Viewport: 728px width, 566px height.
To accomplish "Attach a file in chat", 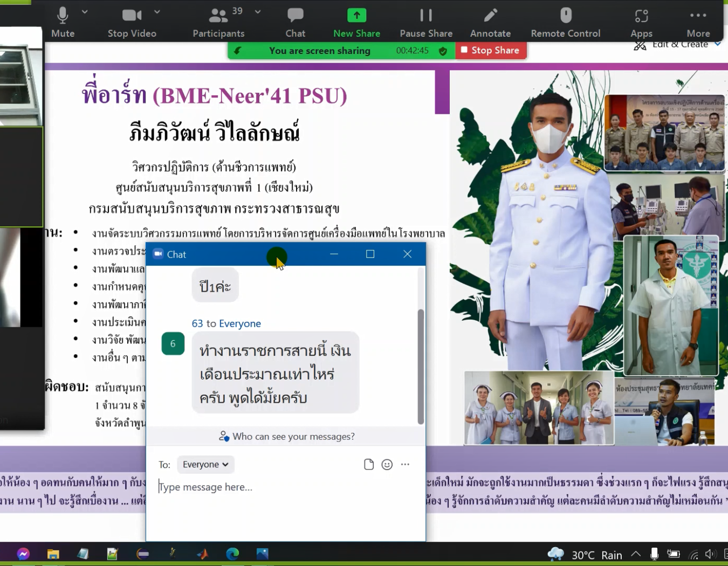I will 369,465.
